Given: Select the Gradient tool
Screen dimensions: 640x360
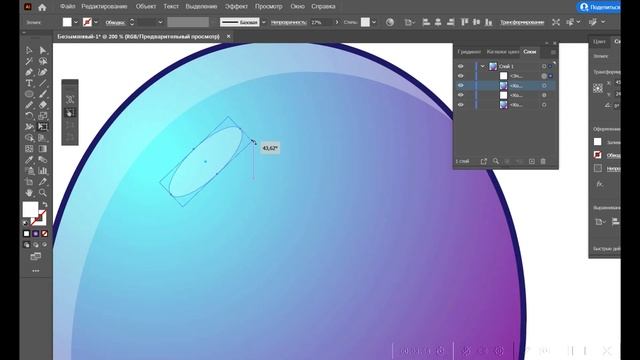Looking at the screenshot, I should pyautogui.click(x=43, y=149).
